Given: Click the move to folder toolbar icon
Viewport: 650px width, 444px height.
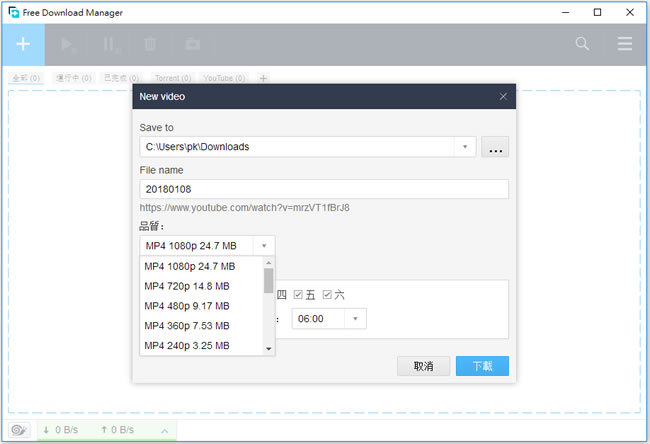Looking at the screenshot, I should tap(193, 44).
